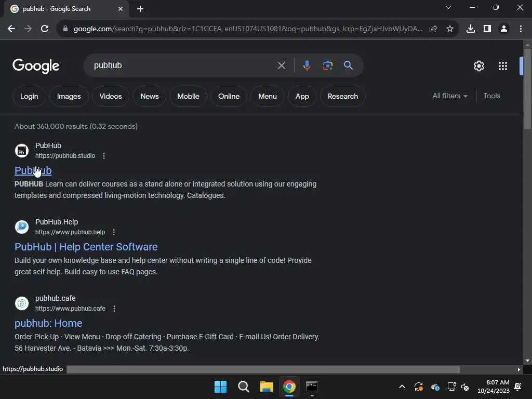
Task: Open tab search chevron in title bar
Action: [448, 7]
